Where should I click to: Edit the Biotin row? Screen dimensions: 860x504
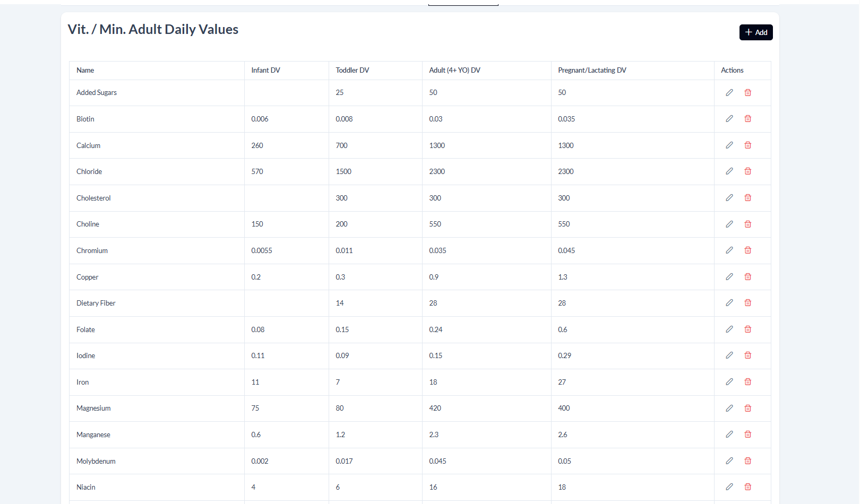tap(729, 119)
